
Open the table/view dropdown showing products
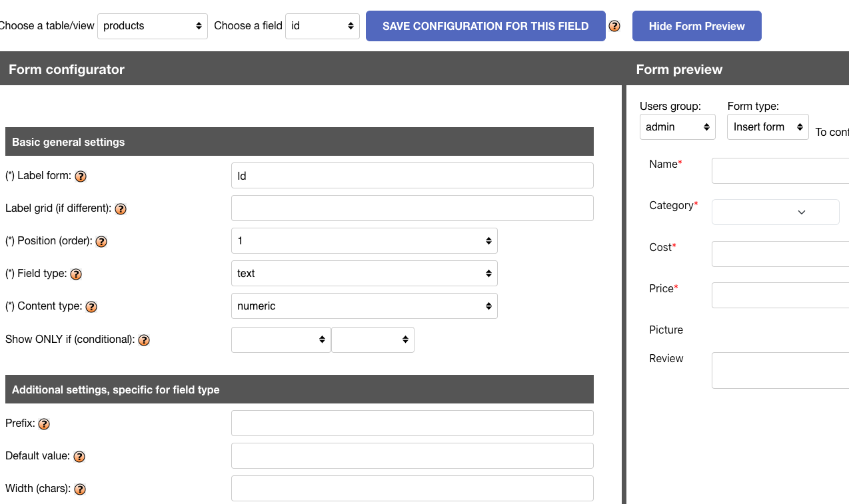click(x=153, y=26)
